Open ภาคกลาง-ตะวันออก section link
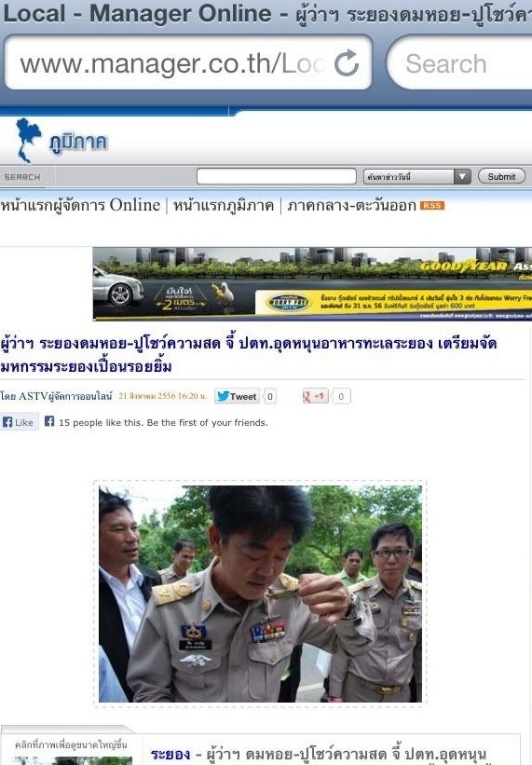Screen dimensions: 532x765 (351, 205)
